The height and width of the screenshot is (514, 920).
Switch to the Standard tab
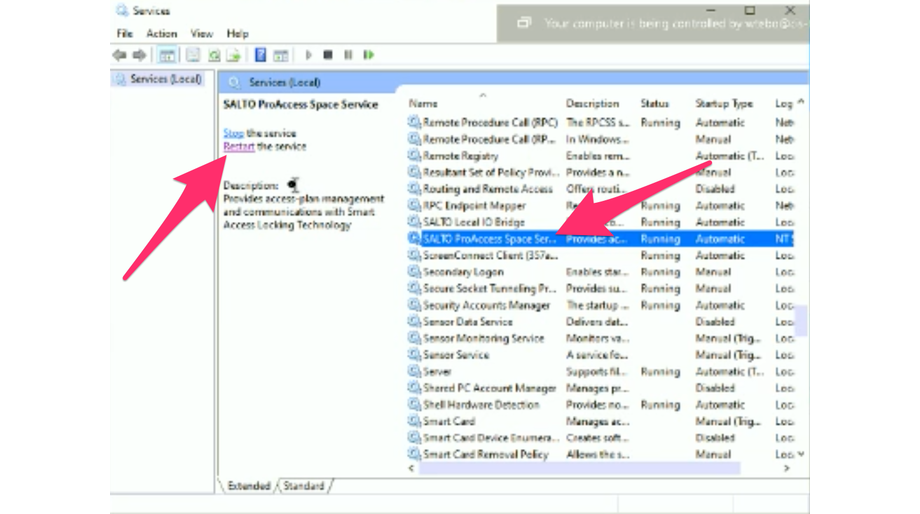pyautogui.click(x=303, y=486)
